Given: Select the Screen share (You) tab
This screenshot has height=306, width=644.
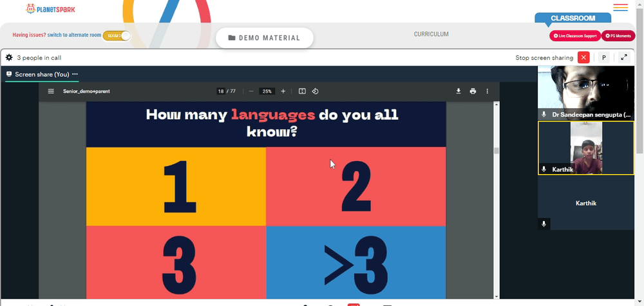Looking at the screenshot, I should click(x=42, y=74).
